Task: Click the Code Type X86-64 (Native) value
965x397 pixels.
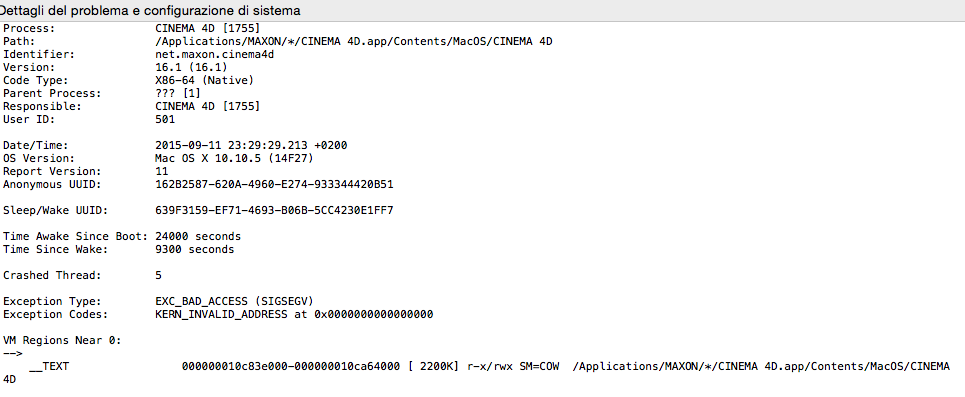Action: click(x=204, y=80)
